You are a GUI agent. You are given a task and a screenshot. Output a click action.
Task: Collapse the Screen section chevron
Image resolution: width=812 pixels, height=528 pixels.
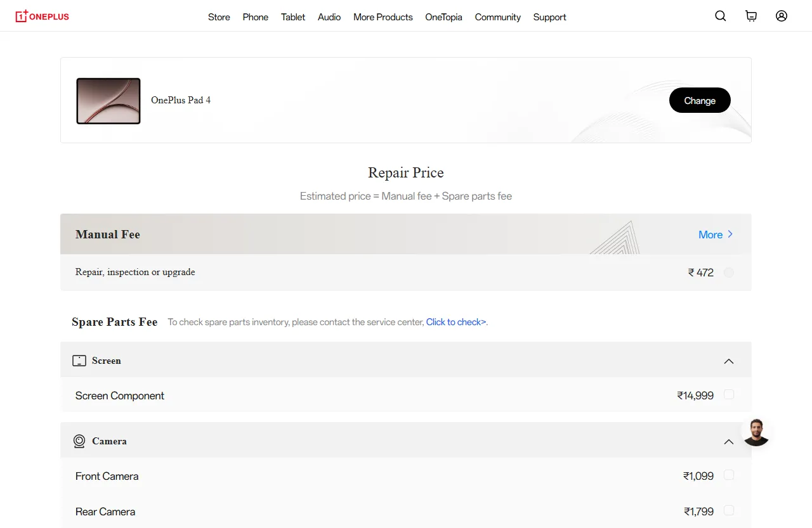point(729,361)
